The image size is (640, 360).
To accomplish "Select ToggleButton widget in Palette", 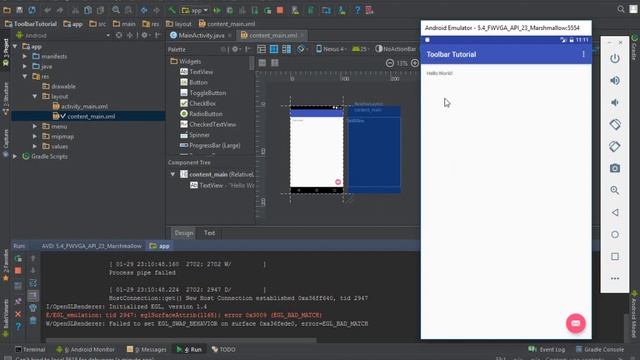I will coord(203,93).
